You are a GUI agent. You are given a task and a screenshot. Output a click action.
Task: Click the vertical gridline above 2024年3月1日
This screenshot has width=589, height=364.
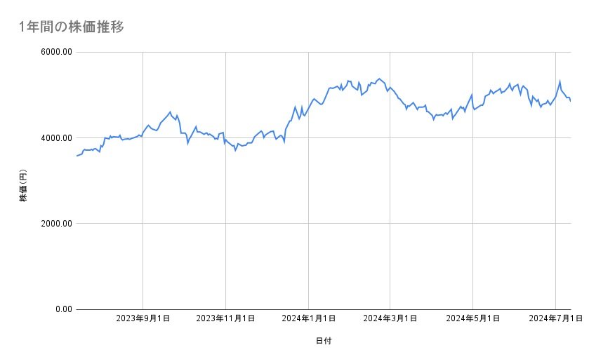pyautogui.click(x=390, y=210)
